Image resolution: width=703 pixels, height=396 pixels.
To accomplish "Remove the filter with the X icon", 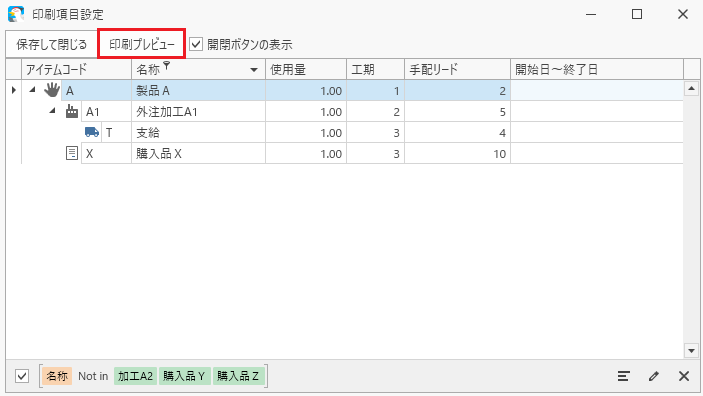I will pos(684,376).
